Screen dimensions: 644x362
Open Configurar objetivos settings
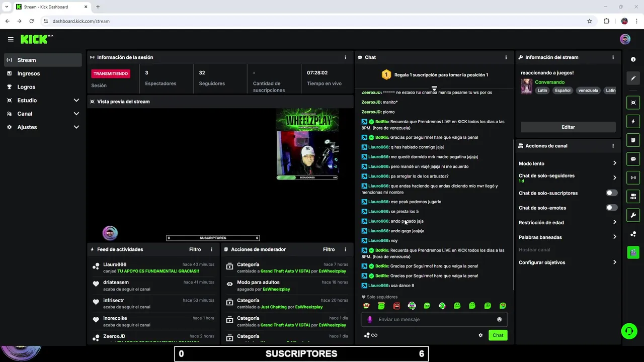[568, 262]
